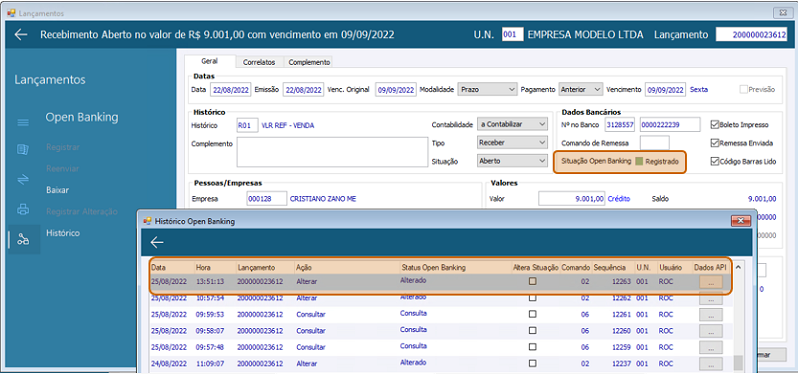The image size is (798, 374).
Task: Click Histórico Open Banking title bar icon
Action: 148,221
